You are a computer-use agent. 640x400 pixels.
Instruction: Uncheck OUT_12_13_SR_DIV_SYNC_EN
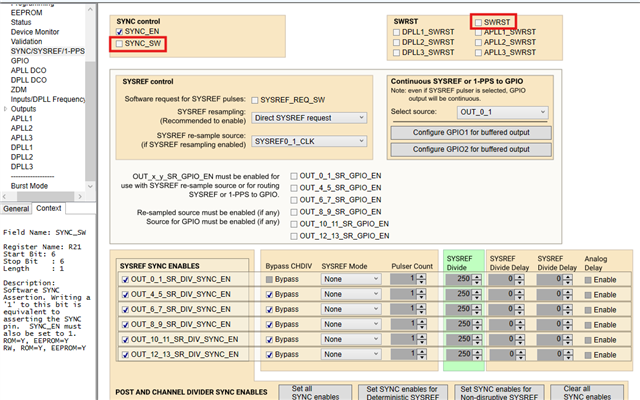[125, 355]
